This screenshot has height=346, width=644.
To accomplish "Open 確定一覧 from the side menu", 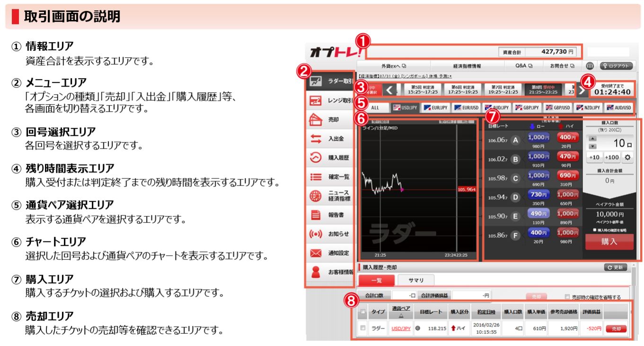I will [x=331, y=177].
